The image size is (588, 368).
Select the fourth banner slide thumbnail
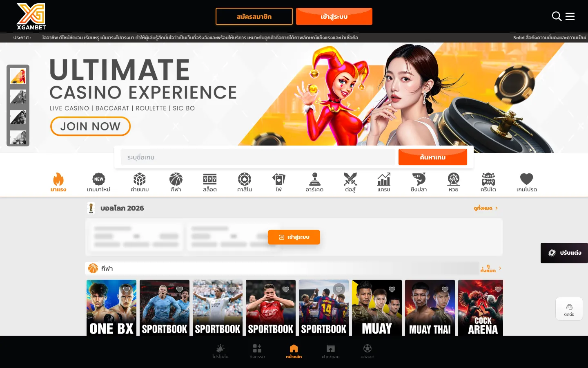tap(18, 137)
